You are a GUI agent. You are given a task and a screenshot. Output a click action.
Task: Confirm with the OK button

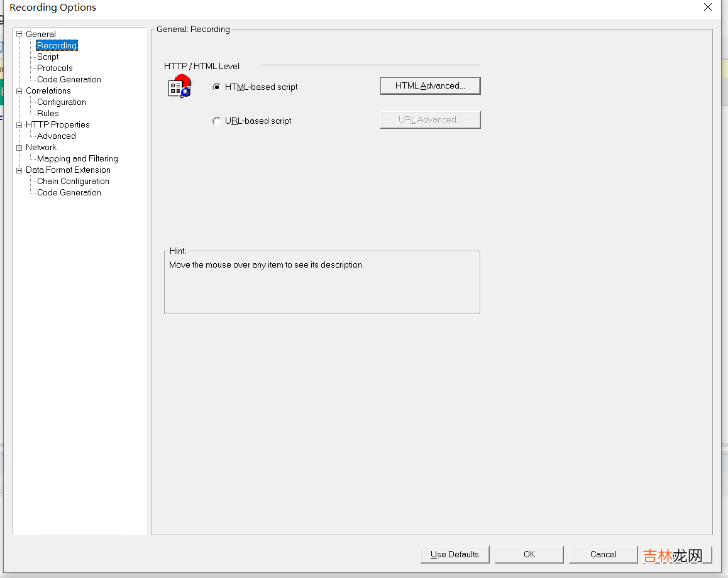click(x=529, y=554)
